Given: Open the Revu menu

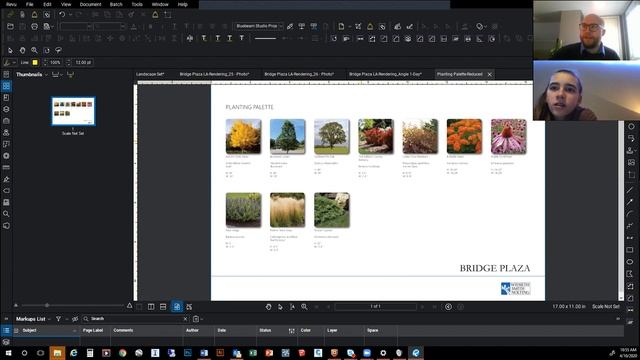Looking at the screenshot, I should 11,4.
